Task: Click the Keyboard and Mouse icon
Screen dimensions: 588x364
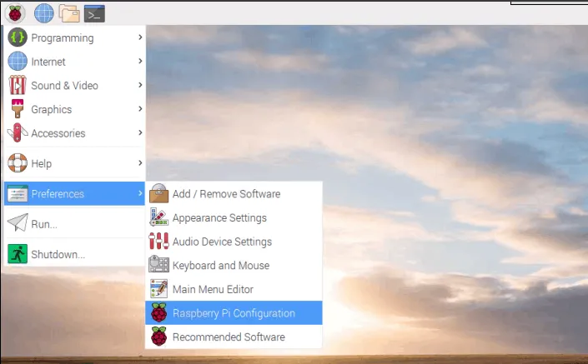Action: pyautogui.click(x=158, y=266)
